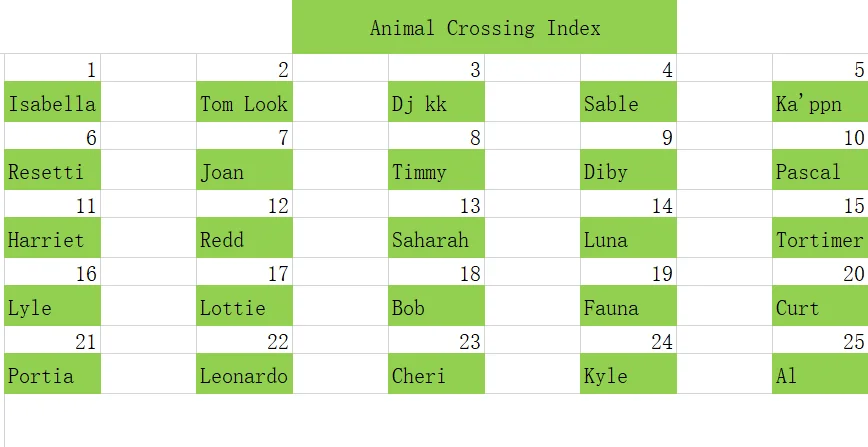The height and width of the screenshot is (447, 868).
Task: Click the Lottie cell
Action: [244, 306]
